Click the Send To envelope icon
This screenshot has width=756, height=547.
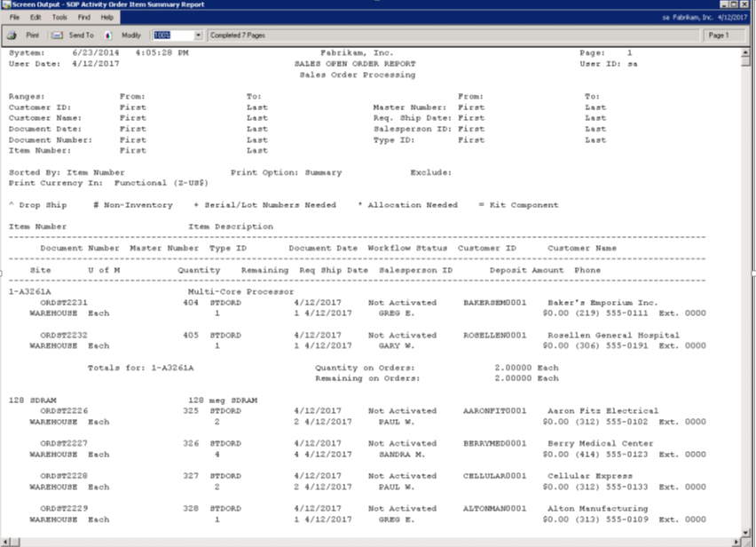coord(56,36)
